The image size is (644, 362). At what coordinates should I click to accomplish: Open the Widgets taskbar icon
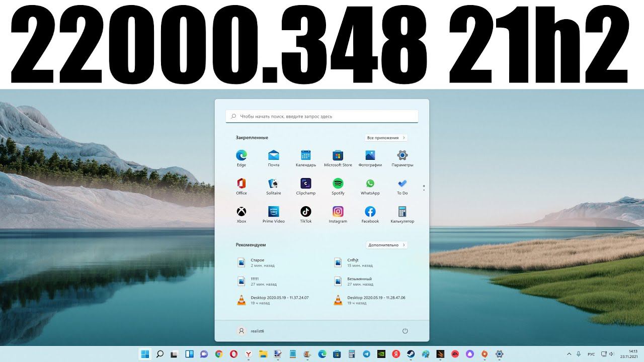coord(189,354)
